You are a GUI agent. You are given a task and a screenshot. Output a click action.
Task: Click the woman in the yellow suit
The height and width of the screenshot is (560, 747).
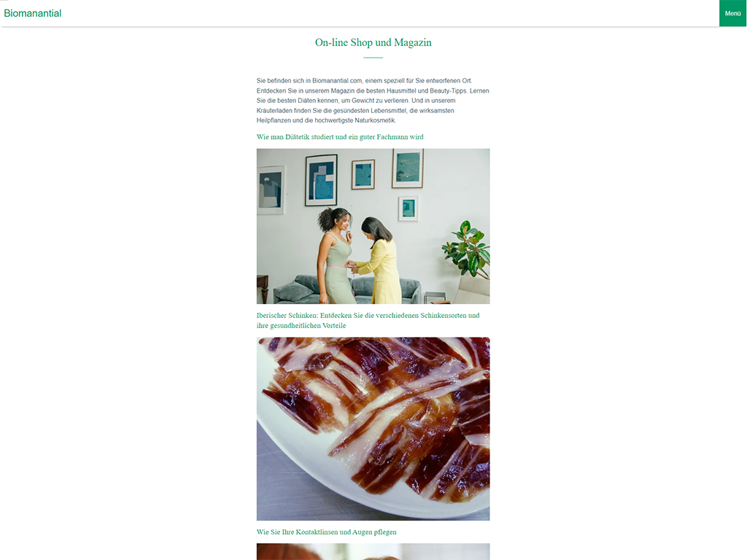(379, 260)
